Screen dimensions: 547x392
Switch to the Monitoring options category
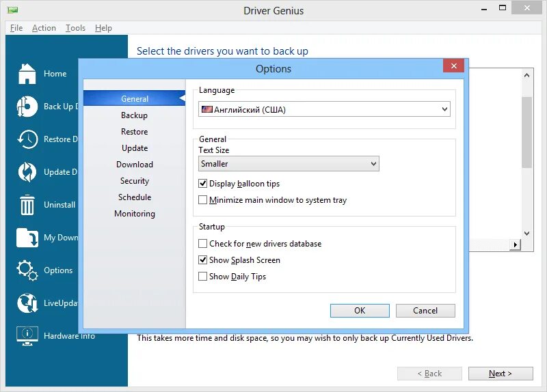134,214
